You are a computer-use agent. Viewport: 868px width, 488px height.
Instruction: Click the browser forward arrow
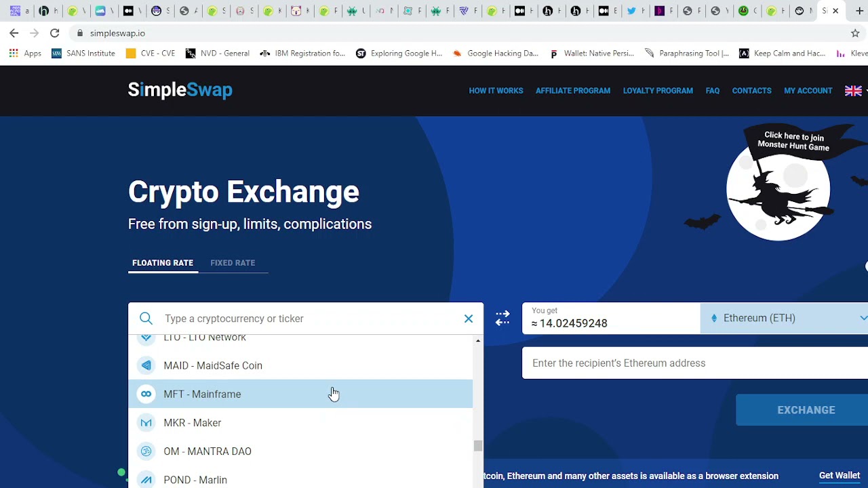[x=35, y=33]
